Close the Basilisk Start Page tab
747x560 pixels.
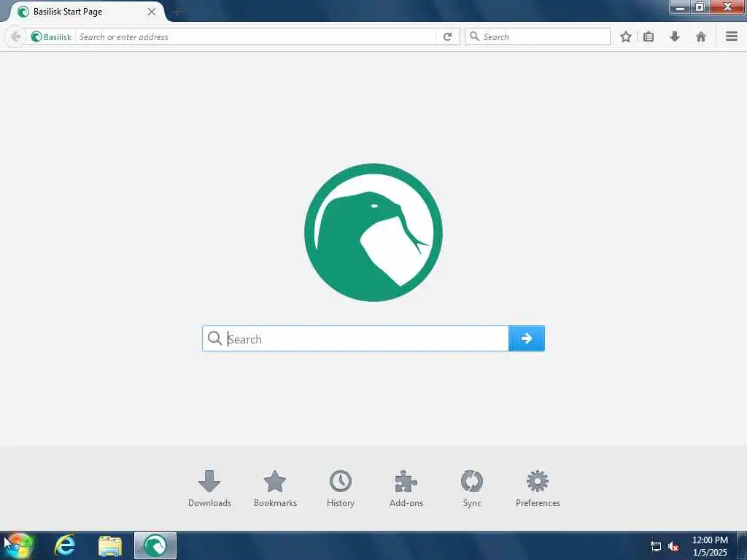152,12
